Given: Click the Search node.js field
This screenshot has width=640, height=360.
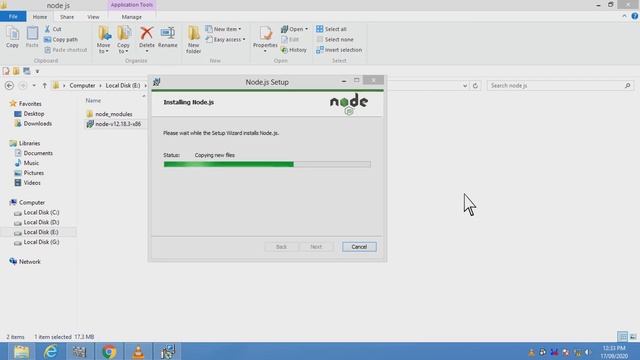Looking at the screenshot, I should (x=560, y=86).
